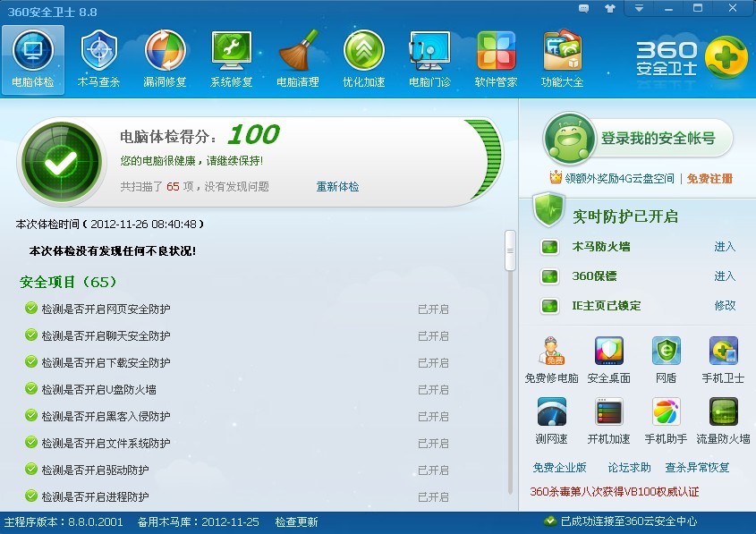Open 电脑清理 broom tool
The height and width of the screenshot is (534, 756).
(x=298, y=60)
